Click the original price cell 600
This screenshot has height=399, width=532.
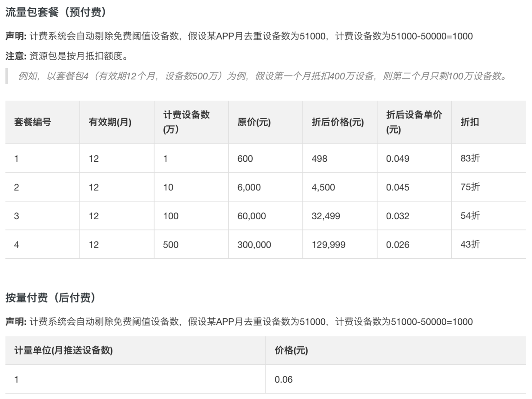(266, 158)
